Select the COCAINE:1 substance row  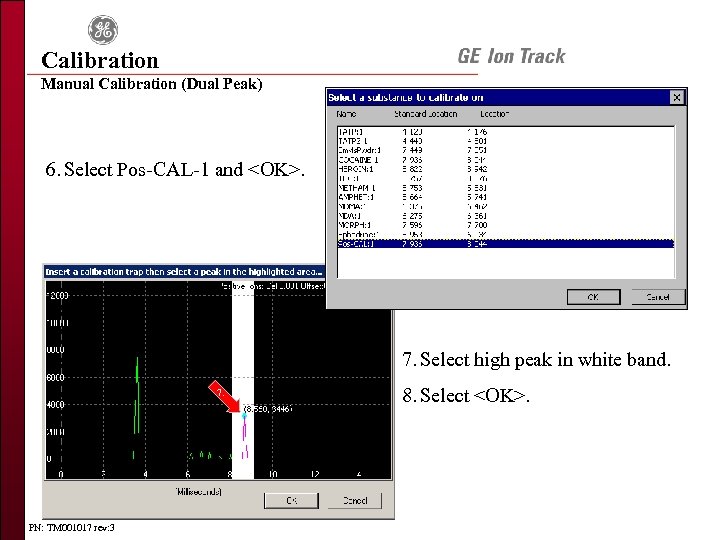[x=506, y=160]
